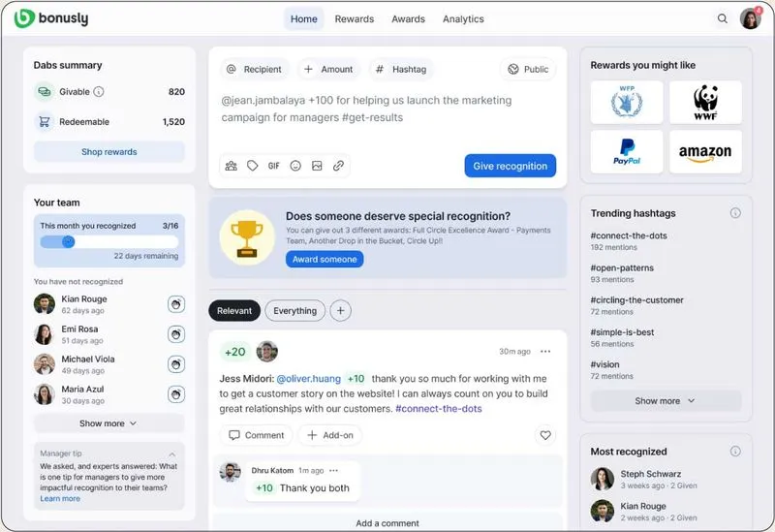The width and height of the screenshot is (775, 532).
Task: Open Learn more link in Manager tip
Action: (x=60, y=498)
